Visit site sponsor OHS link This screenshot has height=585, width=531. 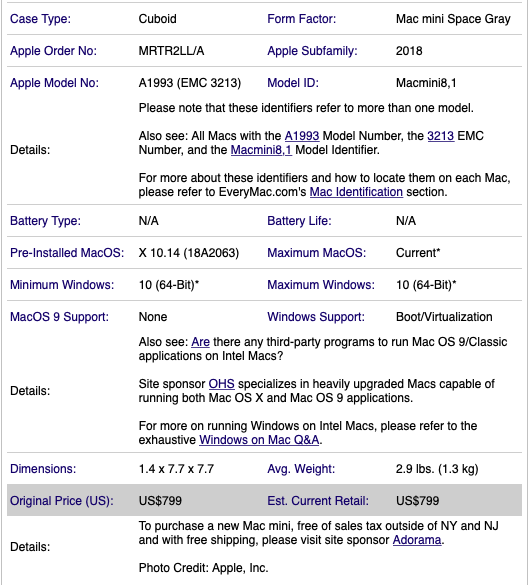[221, 384]
